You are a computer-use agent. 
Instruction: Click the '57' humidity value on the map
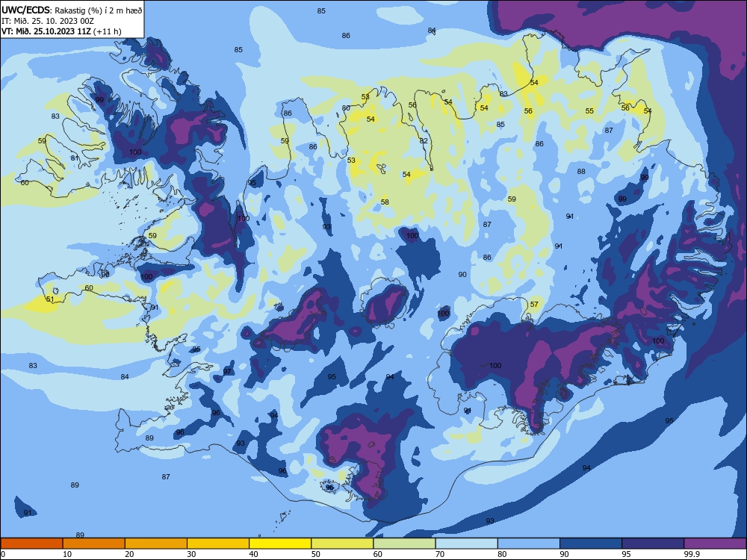tap(534, 305)
